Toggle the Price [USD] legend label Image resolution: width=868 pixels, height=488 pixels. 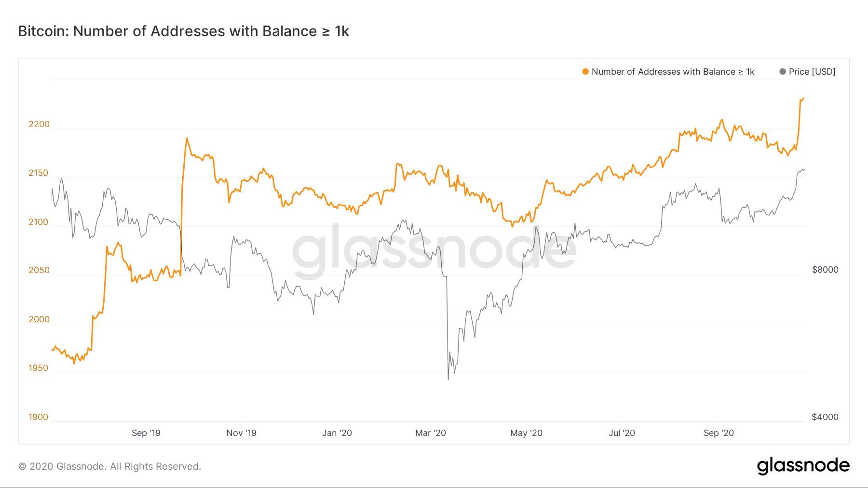pyautogui.click(x=812, y=72)
